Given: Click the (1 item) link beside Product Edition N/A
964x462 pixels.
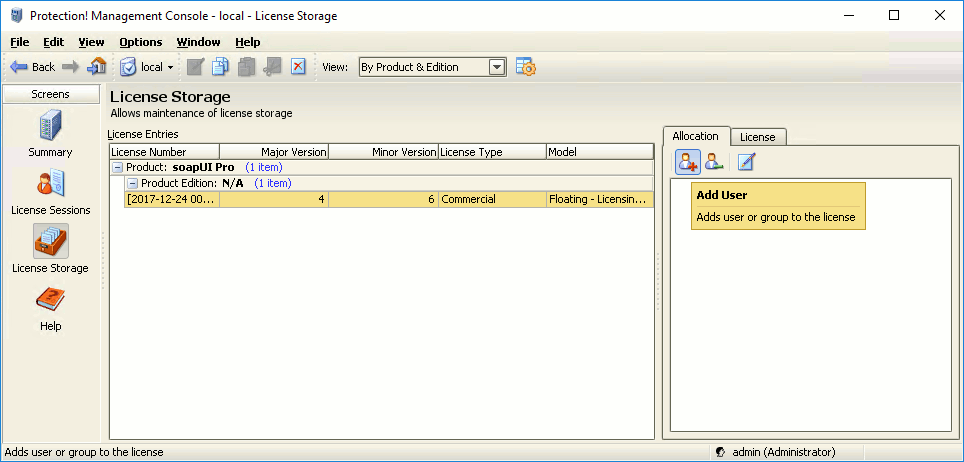Looking at the screenshot, I should tap(272, 183).
